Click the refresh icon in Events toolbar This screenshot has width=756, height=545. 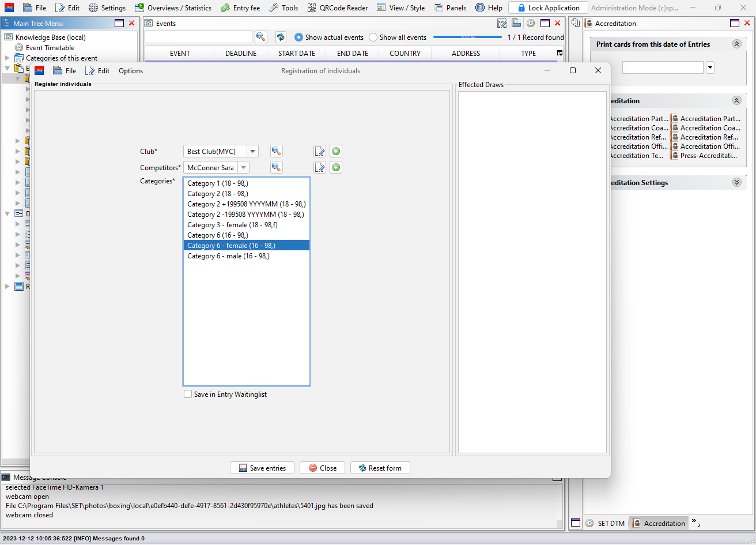281,37
